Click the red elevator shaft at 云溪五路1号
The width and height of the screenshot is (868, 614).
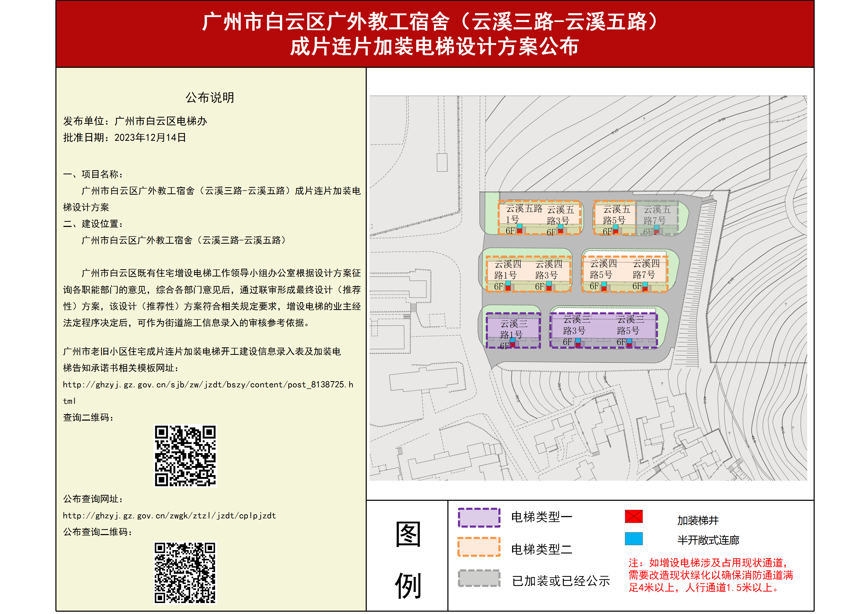click(520, 231)
